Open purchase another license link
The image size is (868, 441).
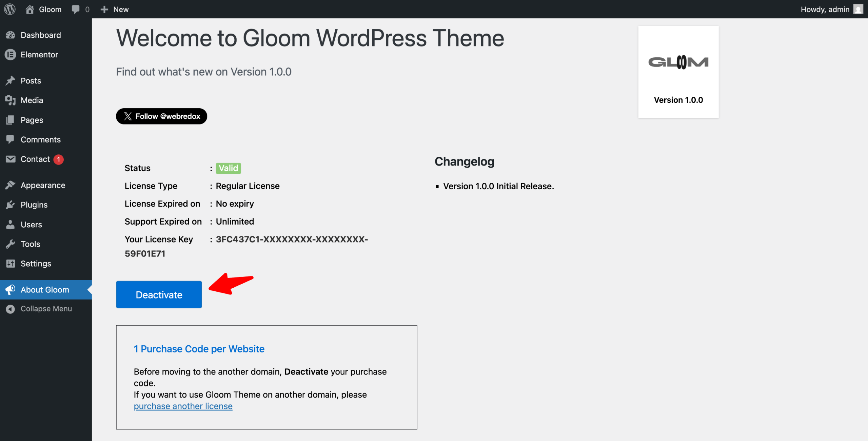183,406
